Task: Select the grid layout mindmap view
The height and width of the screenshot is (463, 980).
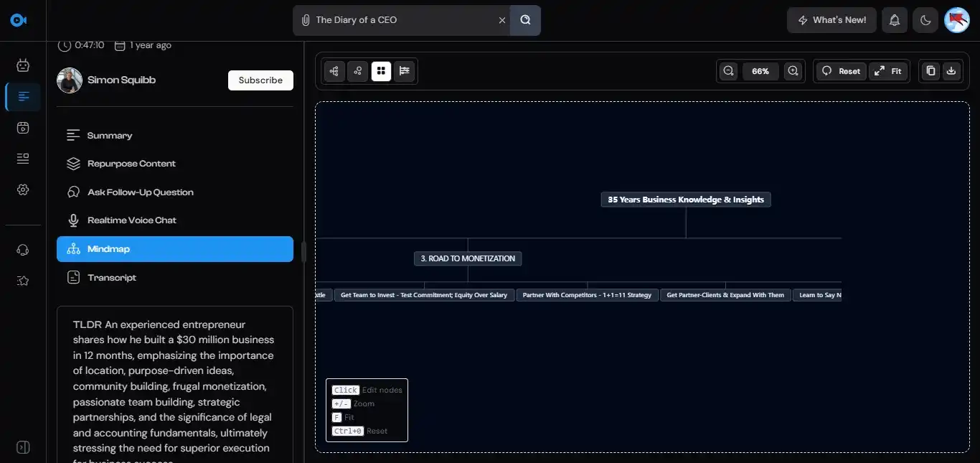Action: [381, 71]
